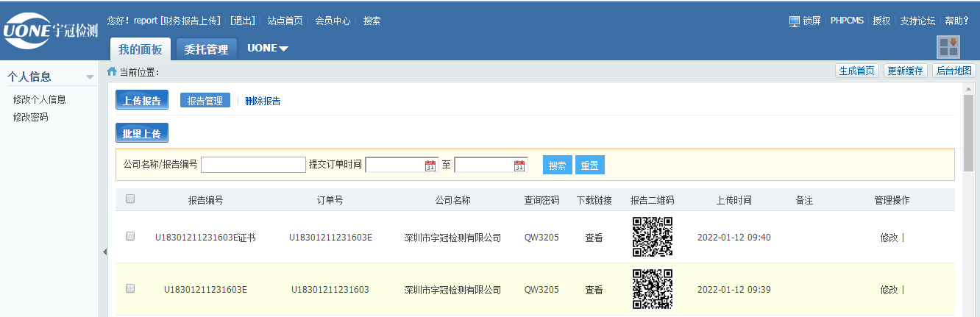Open the end date calendar picker icon

(519, 165)
